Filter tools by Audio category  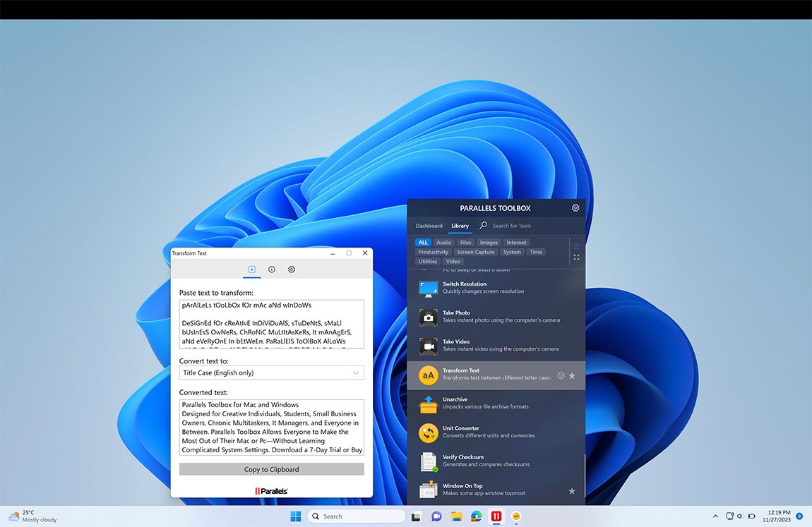(x=443, y=242)
